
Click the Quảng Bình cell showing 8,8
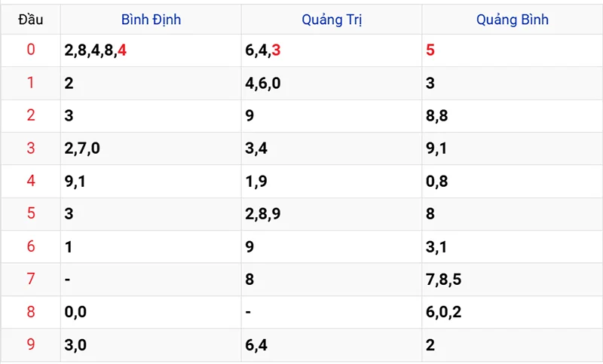[x=436, y=116]
